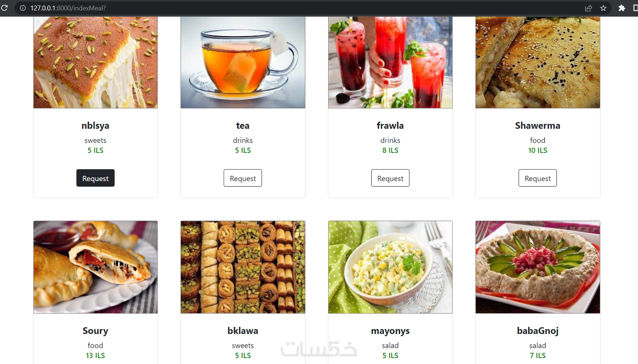
Task: Open the Soury calzone image
Action: [x=95, y=267]
